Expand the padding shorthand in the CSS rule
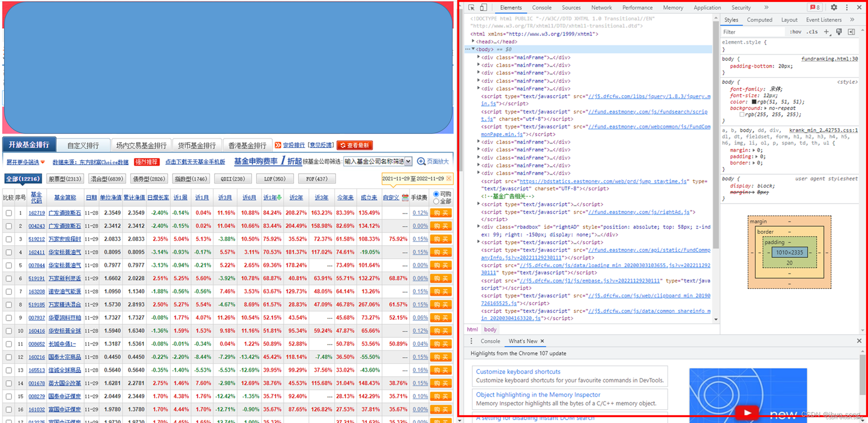The width and height of the screenshot is (868, 423). 757,157
